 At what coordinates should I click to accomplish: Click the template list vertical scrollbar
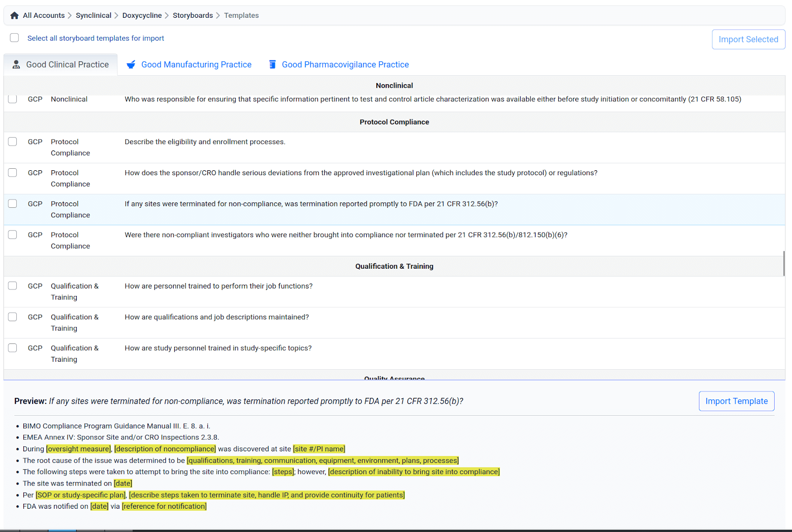(784, 263)
